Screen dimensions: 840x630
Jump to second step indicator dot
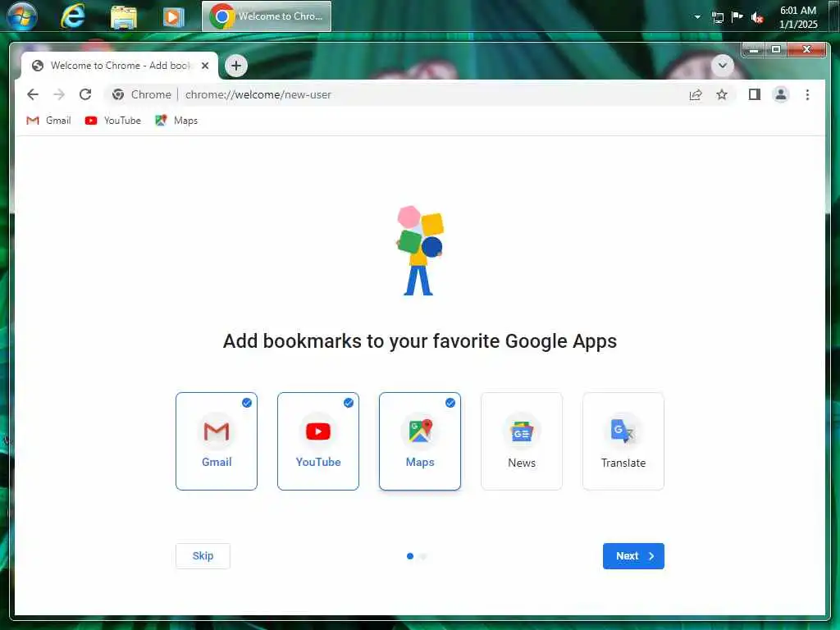click(423, 556)
